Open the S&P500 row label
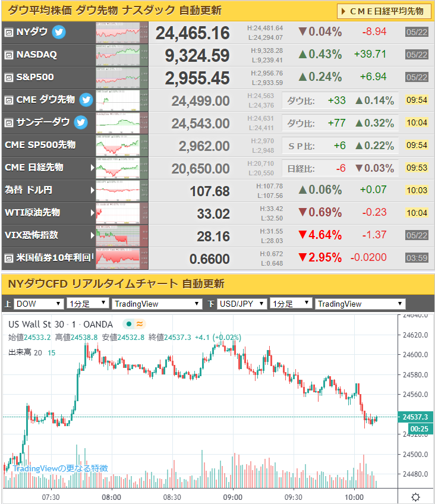Screen dimensions: 435x504 (35, 77)
